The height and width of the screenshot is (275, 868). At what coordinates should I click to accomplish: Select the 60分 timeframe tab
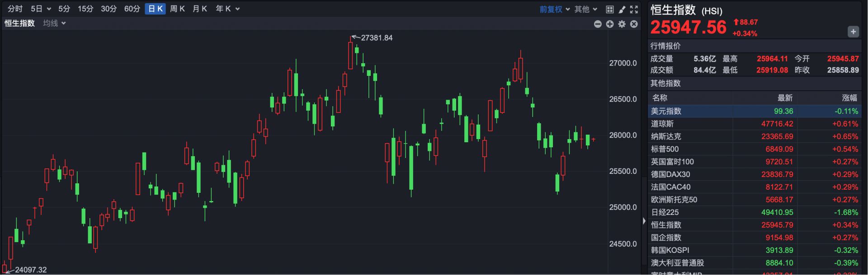point(132,9)
